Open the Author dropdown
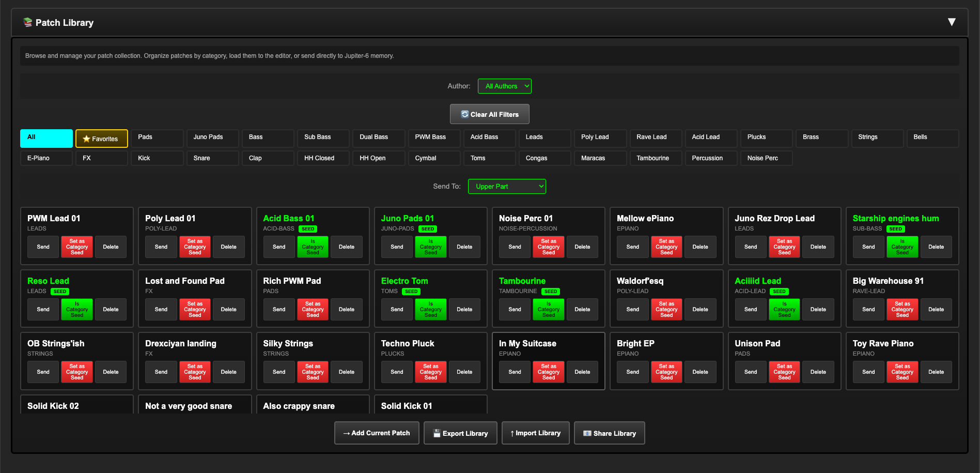Image resolution: width=980 pixels, height=473 pixels. [504, 86]
